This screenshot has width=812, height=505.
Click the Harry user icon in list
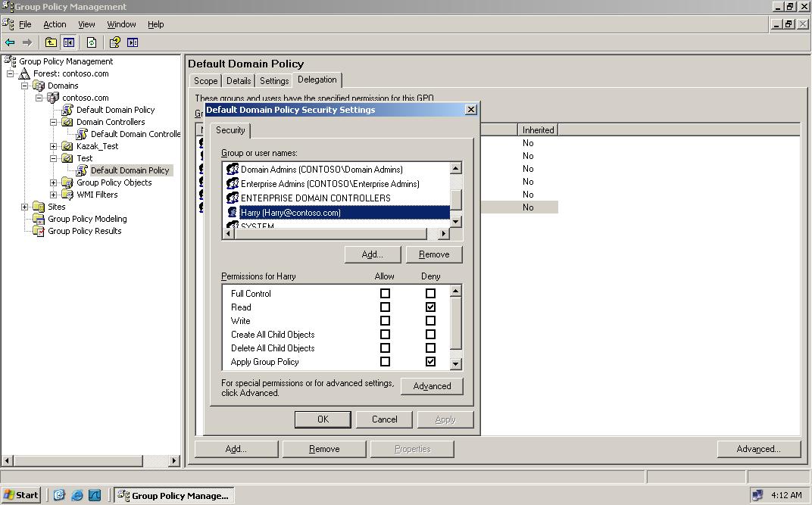click(x=233, y=213)
